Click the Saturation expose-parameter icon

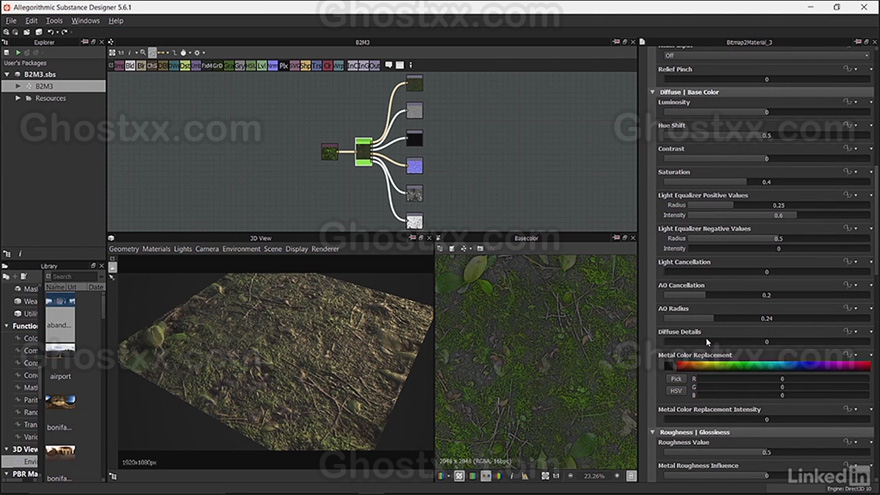pos(847,172)
